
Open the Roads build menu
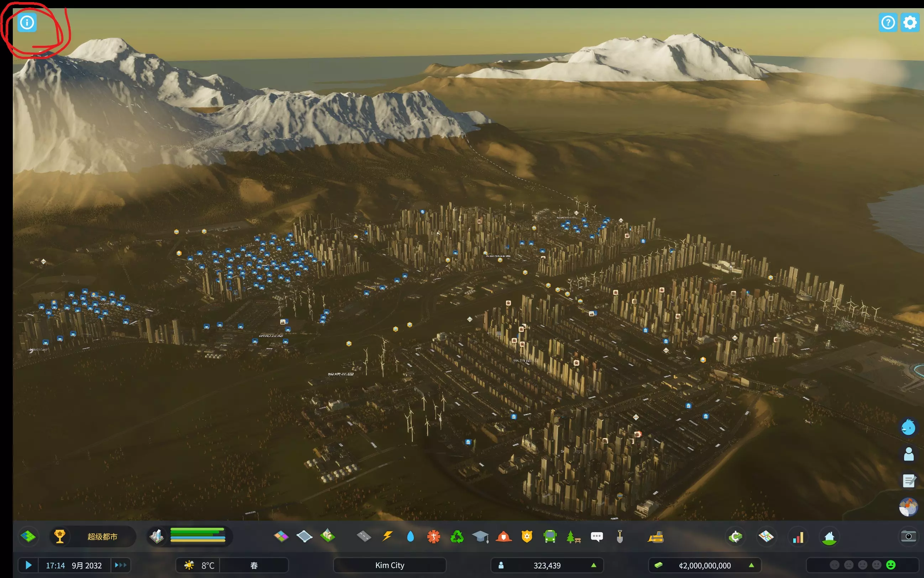(x=364, y=536)
